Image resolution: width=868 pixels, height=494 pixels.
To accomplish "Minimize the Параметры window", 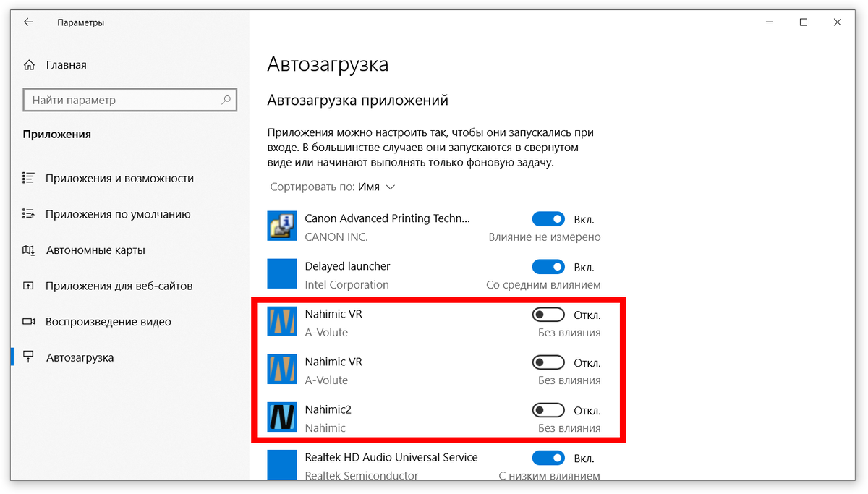I will (x=769, y=22).
